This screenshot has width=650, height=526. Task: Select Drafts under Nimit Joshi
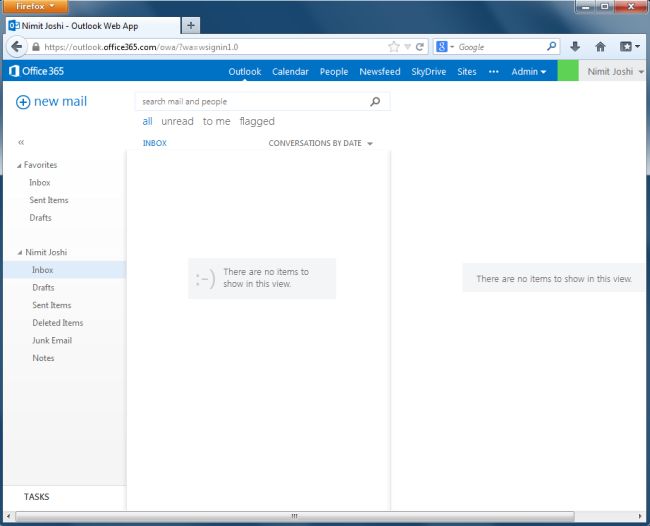43,288
